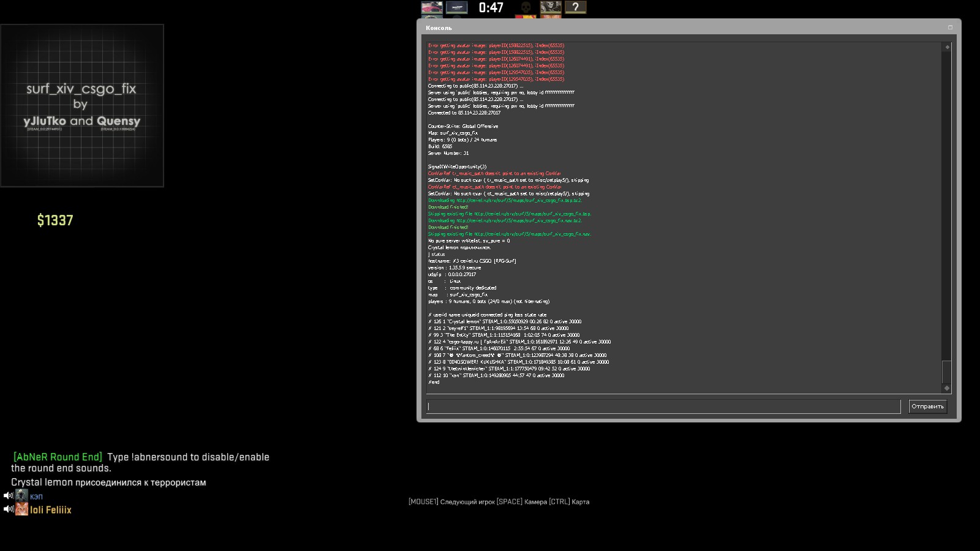Click the $1337 money display
The height and width of the screenshot is (551, 980).
pos(55,220)
